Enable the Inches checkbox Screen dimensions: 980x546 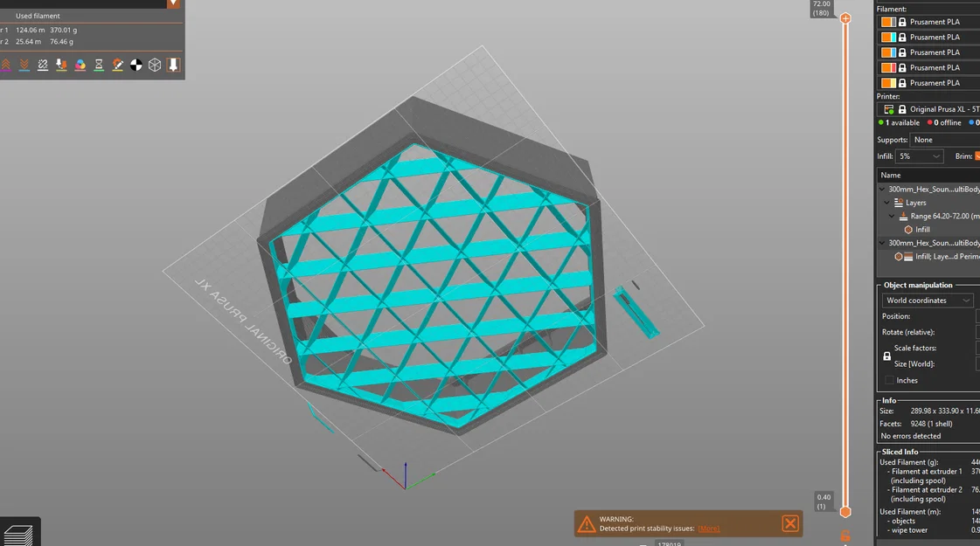point(888,380)
